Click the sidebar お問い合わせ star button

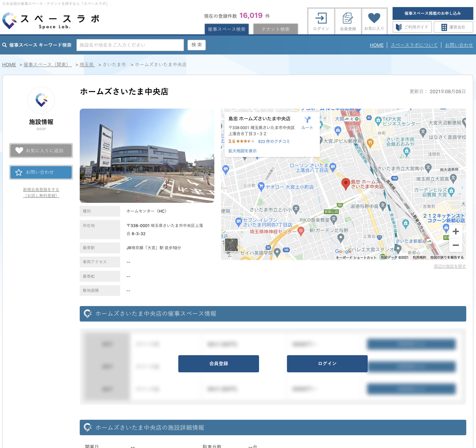click(x=41, y=172)
